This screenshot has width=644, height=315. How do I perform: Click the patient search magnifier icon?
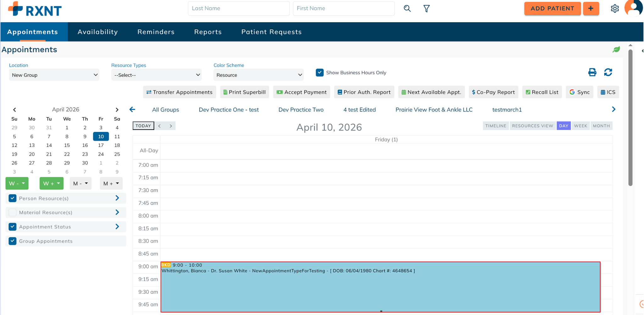click(x=407, y=8)
